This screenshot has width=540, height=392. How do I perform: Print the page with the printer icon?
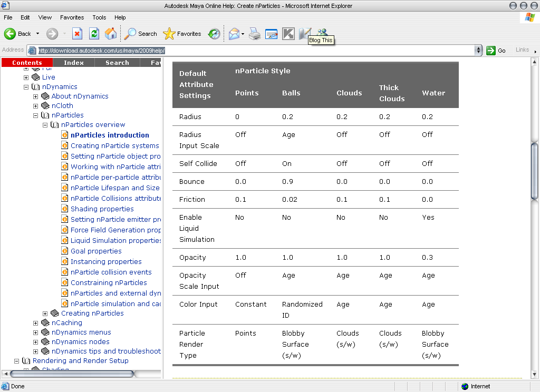click(x=255, y=34)
